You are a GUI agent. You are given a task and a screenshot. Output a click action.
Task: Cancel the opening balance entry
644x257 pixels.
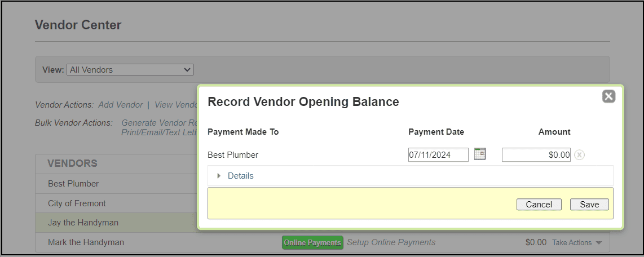[x=539, y=205]
